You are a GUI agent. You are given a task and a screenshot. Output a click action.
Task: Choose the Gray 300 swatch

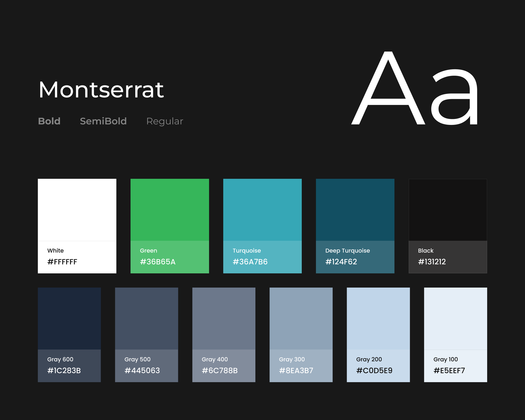point(301,319)
